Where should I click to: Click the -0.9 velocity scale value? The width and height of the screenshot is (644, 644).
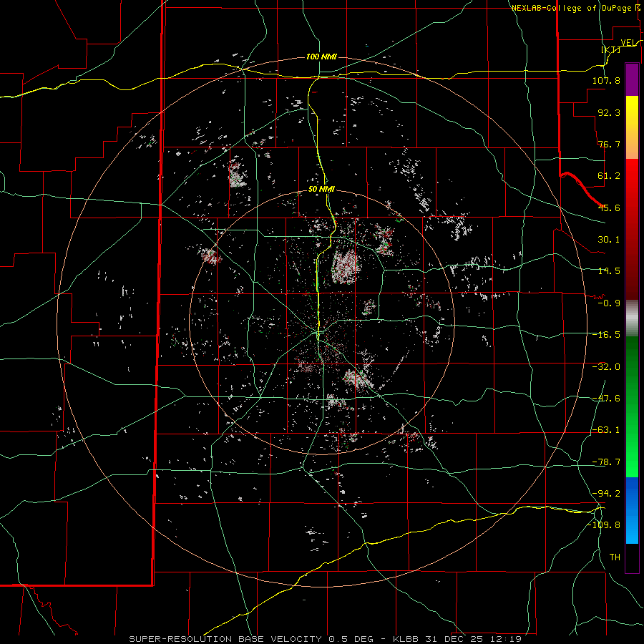(x=609, y=303)
